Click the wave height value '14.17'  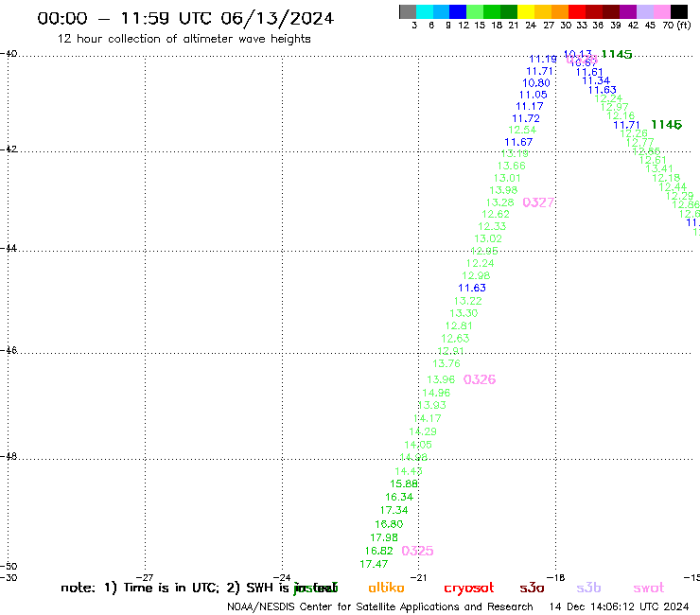(x=428, y=418)
